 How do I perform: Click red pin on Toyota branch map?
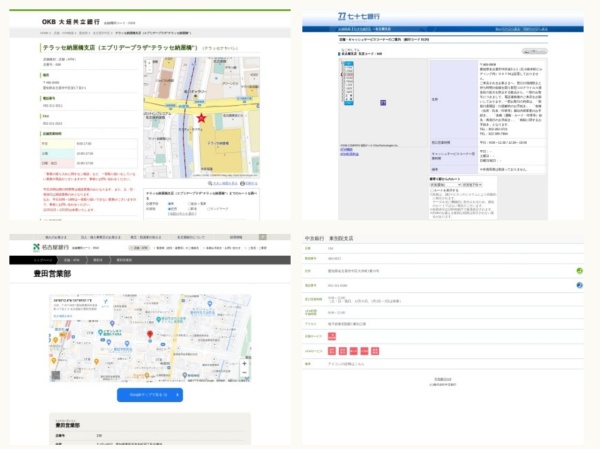(x=150, y=334)
